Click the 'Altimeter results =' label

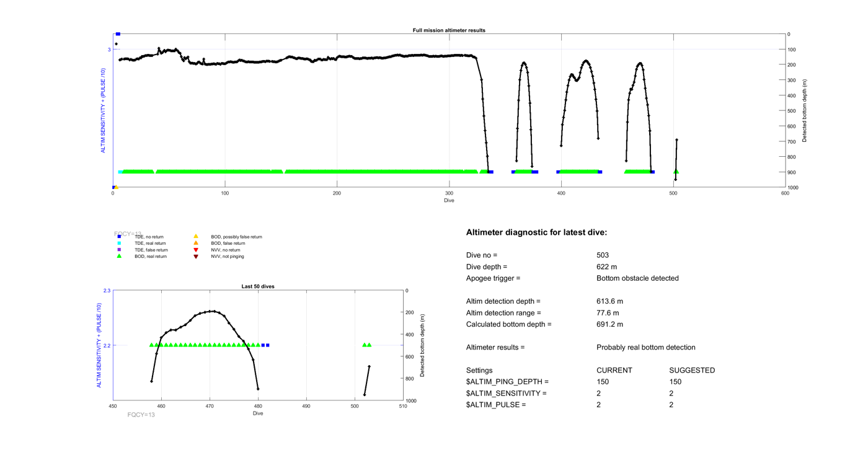tap(495, 347)
